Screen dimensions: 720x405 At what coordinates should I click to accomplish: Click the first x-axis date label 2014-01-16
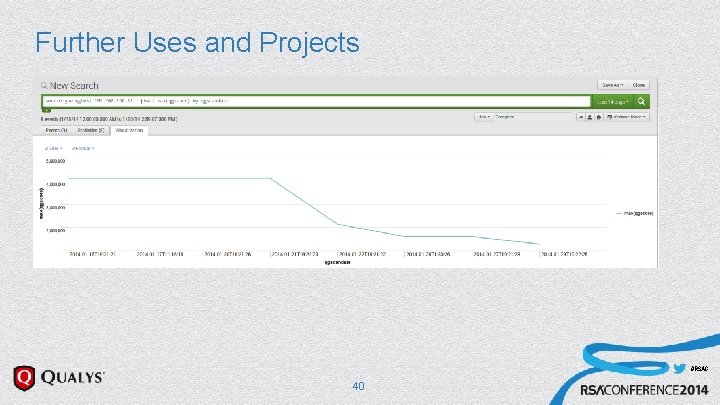92,254
